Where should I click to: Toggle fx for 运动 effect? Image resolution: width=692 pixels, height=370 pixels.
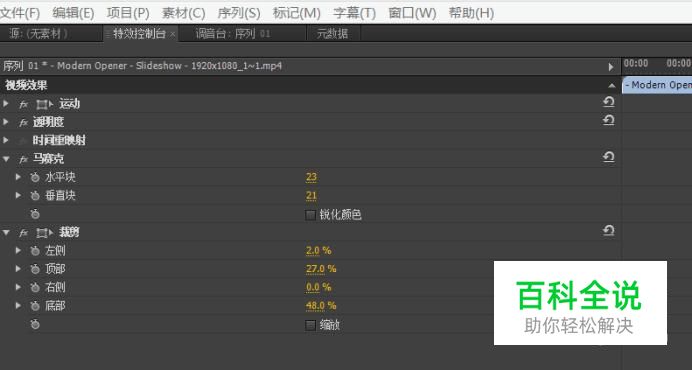pyautogui.click(x=23, y=104)
